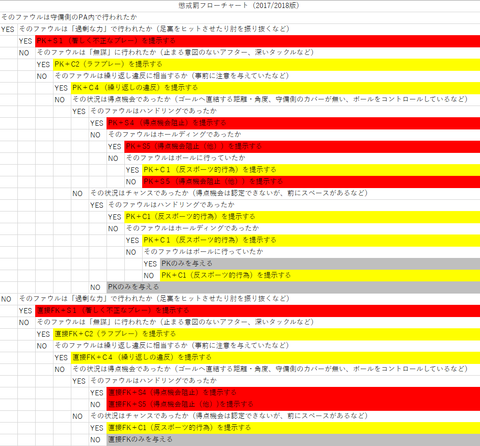Click the gray 直接FKのみを与える cell
Screen dimensions: 480x446
coord(293,440)
